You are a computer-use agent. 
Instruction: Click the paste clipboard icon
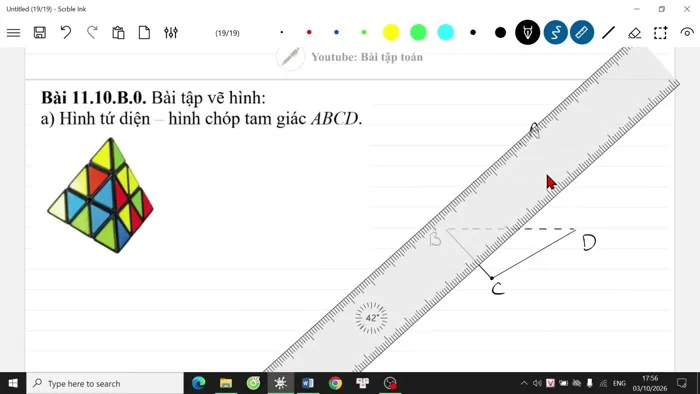[118, 33]
